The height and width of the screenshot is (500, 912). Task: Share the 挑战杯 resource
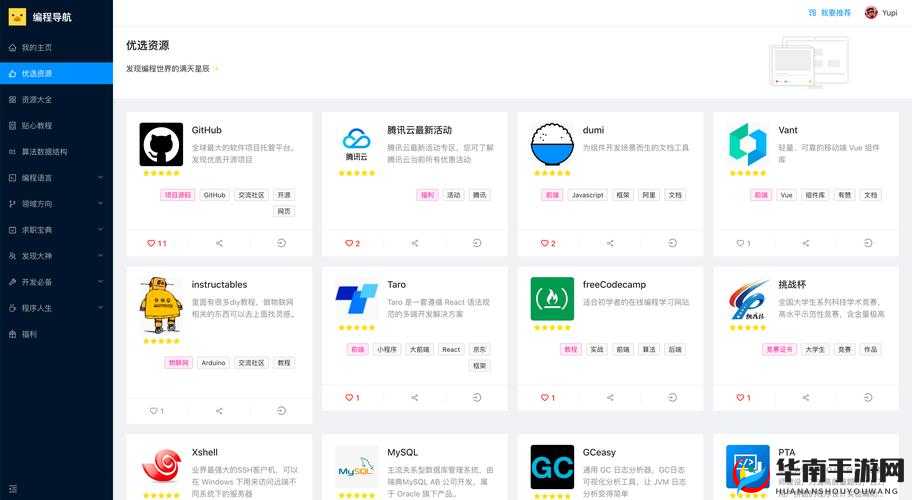tap(806, 398)
